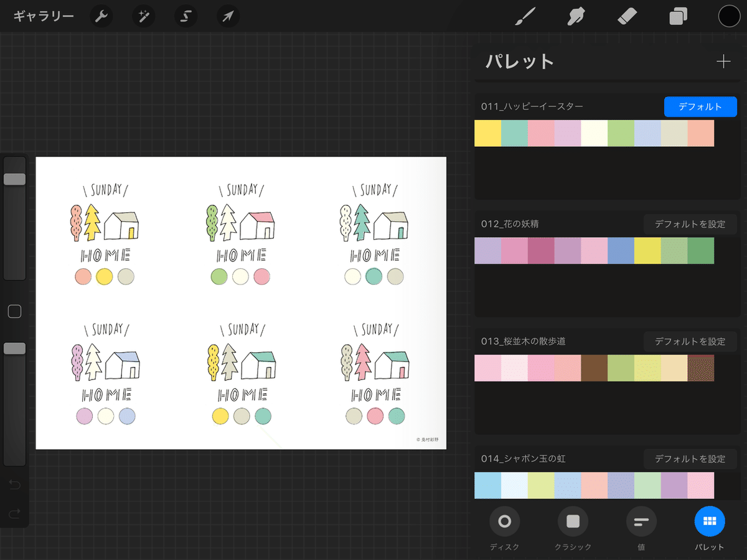Viewport: 747px width, 560px height.
Task: Select the パレット tab
Action: (x=710, y=528)
